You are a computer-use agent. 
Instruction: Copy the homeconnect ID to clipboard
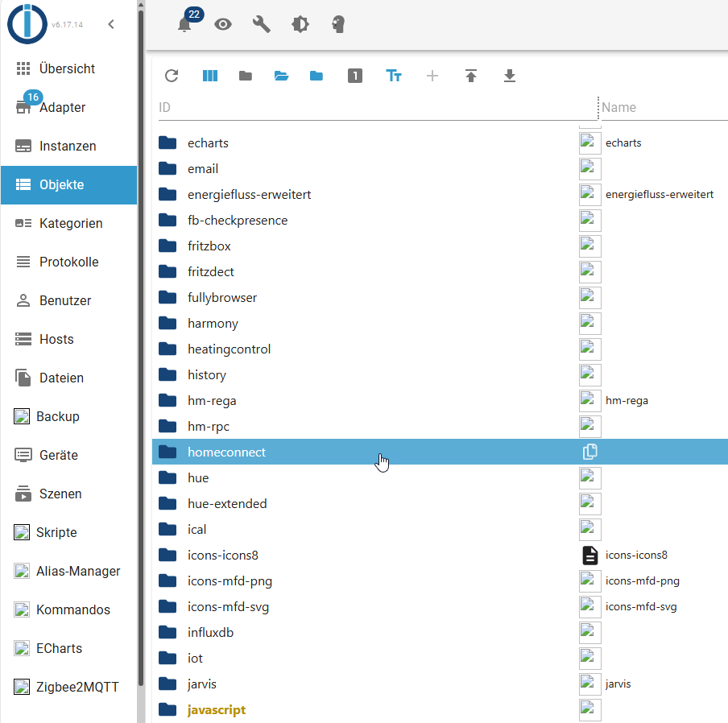589,452
